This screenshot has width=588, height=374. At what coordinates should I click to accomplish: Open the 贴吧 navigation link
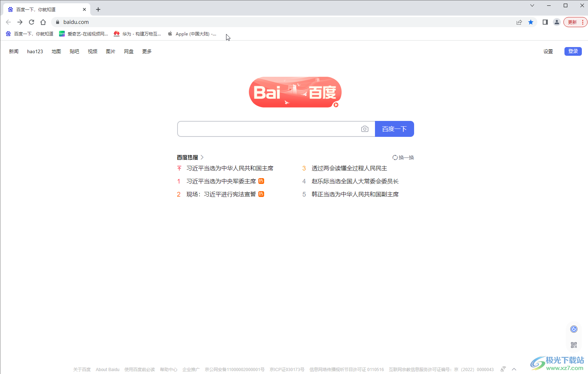(x=74, y=51)
